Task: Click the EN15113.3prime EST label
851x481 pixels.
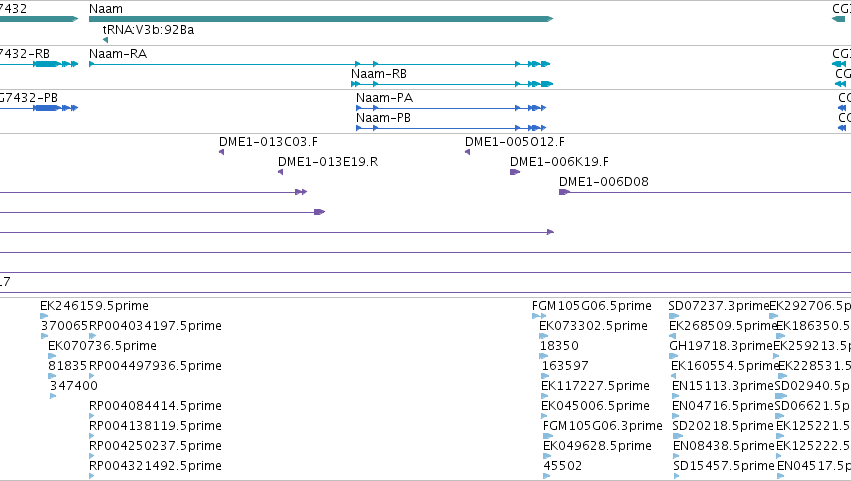Action: (x=722, y=386)
